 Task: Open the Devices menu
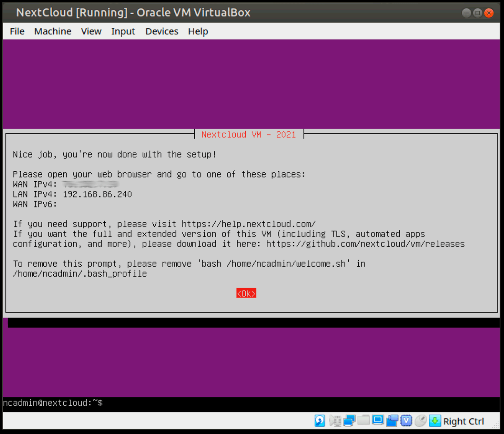pos(162,31)
